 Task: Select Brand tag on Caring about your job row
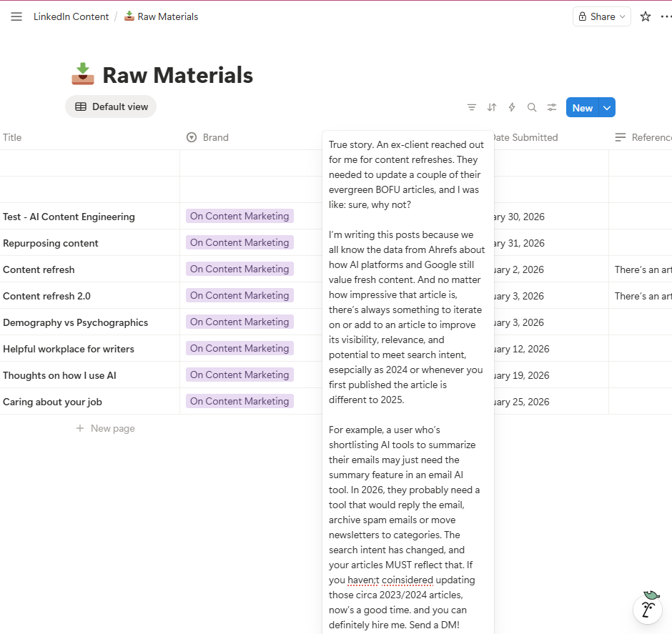(x=239, y=401)
